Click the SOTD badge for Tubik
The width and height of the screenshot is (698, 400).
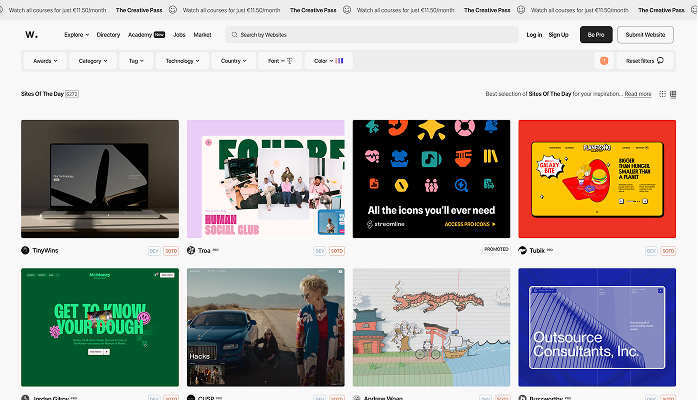[x=668, y=251]
